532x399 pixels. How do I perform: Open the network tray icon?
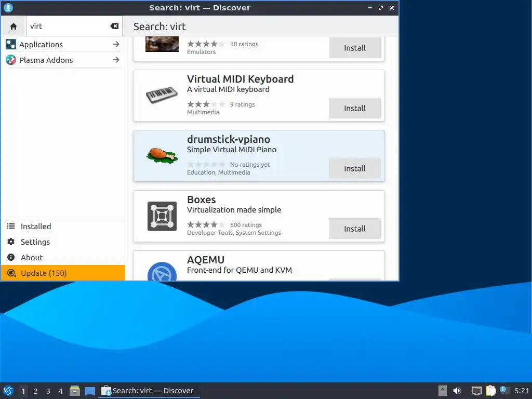click(x=477, y=391)
